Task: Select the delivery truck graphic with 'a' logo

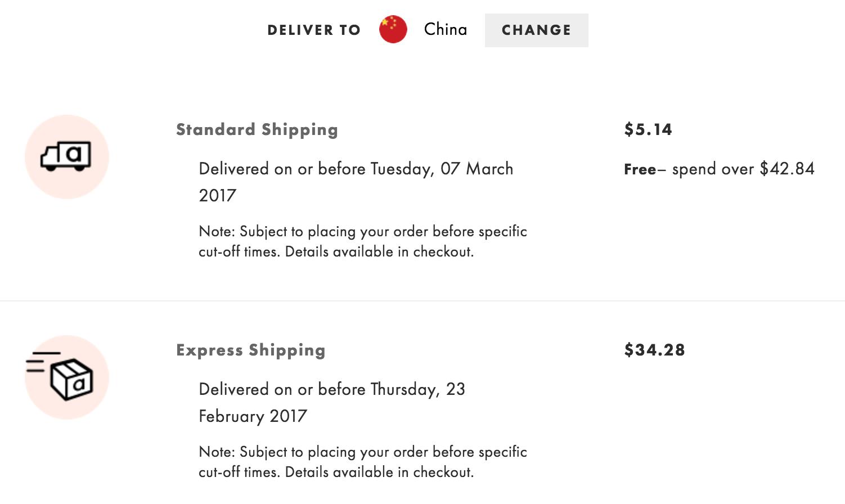Action: click(x=66, y=156)
